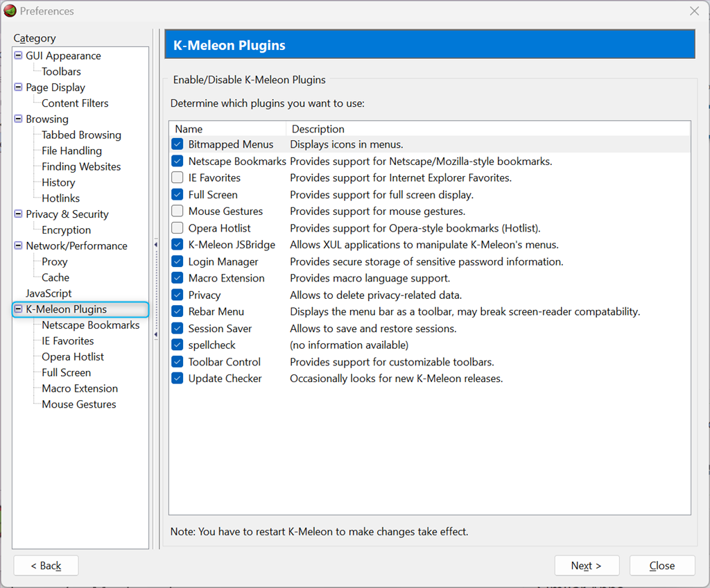Open Netscape Bookmarks plugin settings in tree

coord(91,325)
